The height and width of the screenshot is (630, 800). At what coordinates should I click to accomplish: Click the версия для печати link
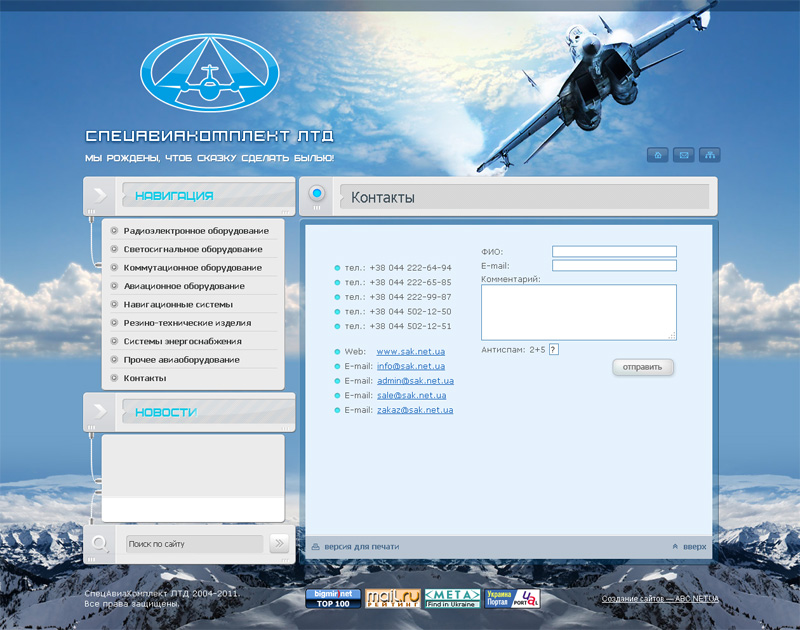tap(361, 547)
